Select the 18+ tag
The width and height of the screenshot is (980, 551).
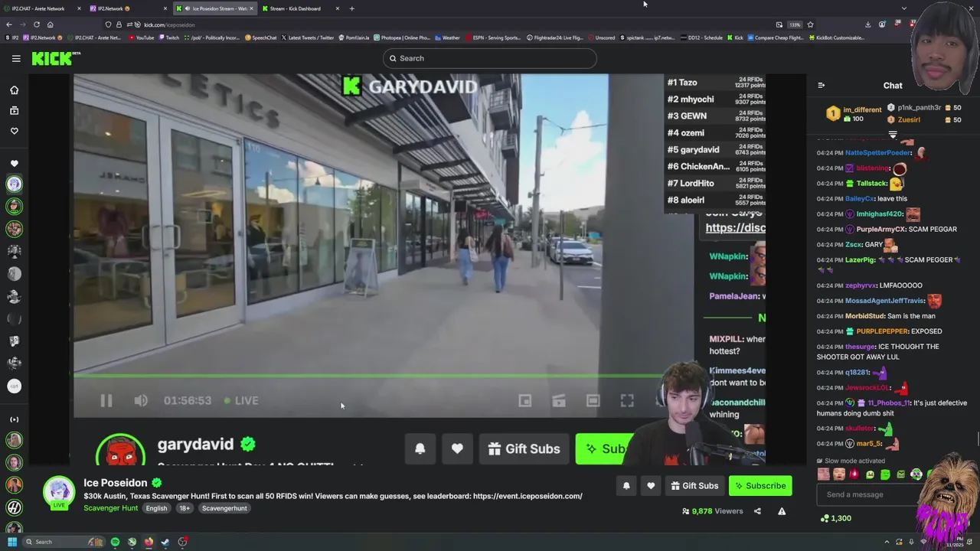tap(185, 508)
